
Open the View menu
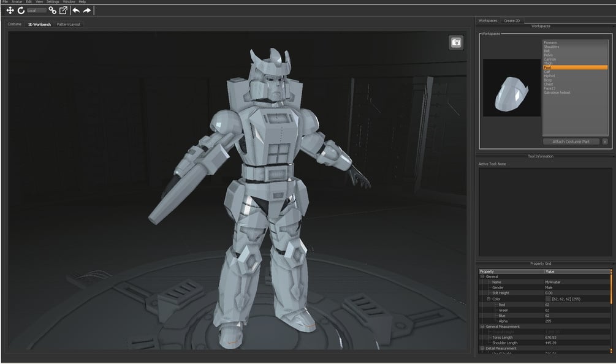39,2
